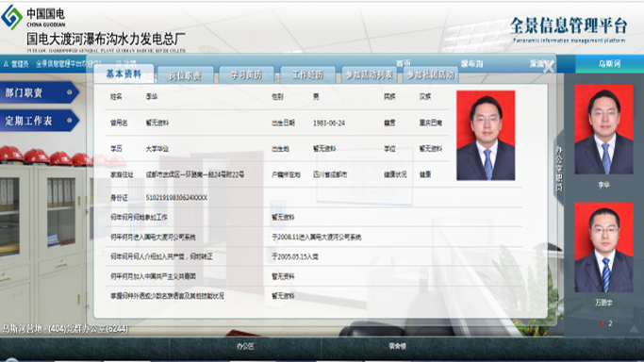
Task: Open 部门职责 in the left sidebar
Action: (x=39, y=92)
